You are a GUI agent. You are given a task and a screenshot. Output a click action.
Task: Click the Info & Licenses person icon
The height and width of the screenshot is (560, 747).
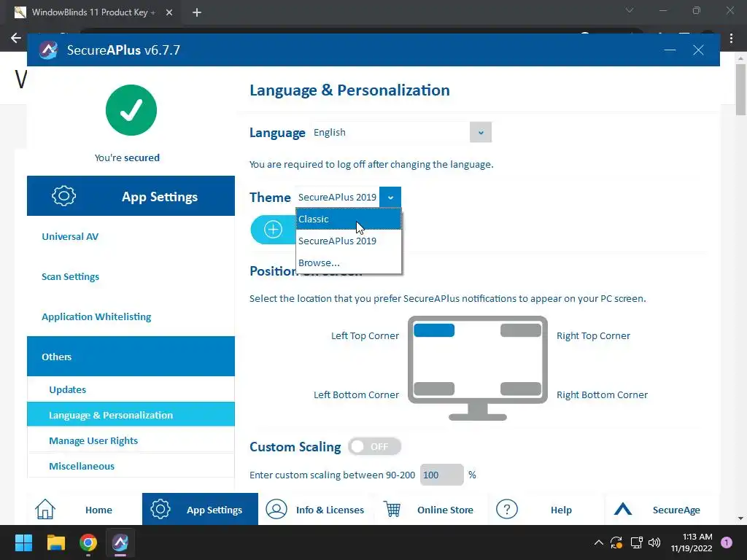click(x=276, y=509)
